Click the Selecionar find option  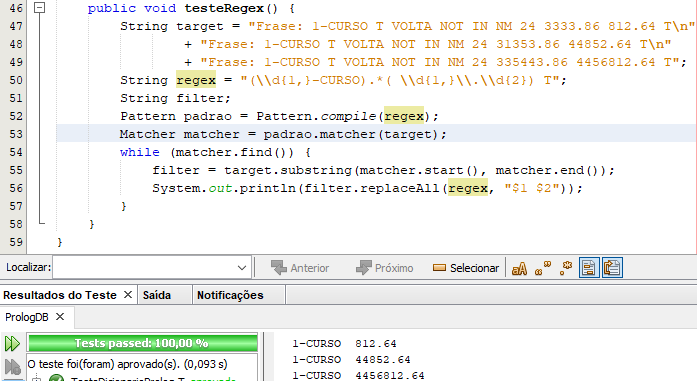(466, 268)
